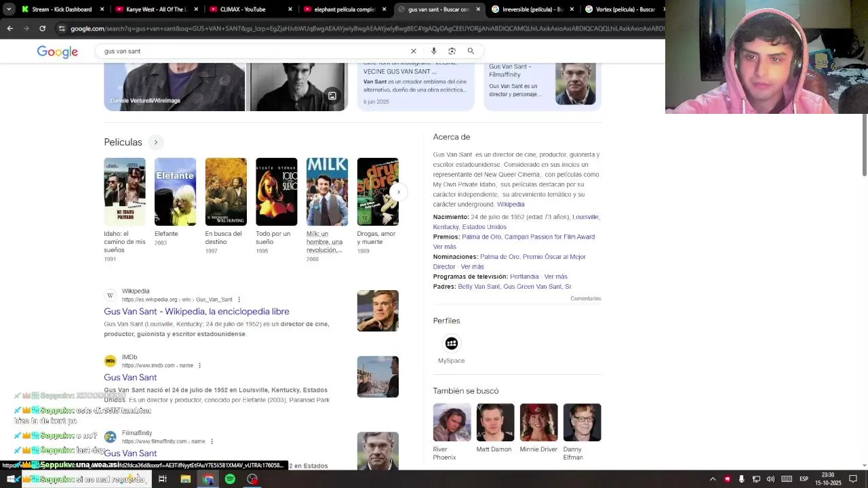Open Betty Van Sant parent link
868x488 pixels.
pyautogui.click(x=479, y=287)
